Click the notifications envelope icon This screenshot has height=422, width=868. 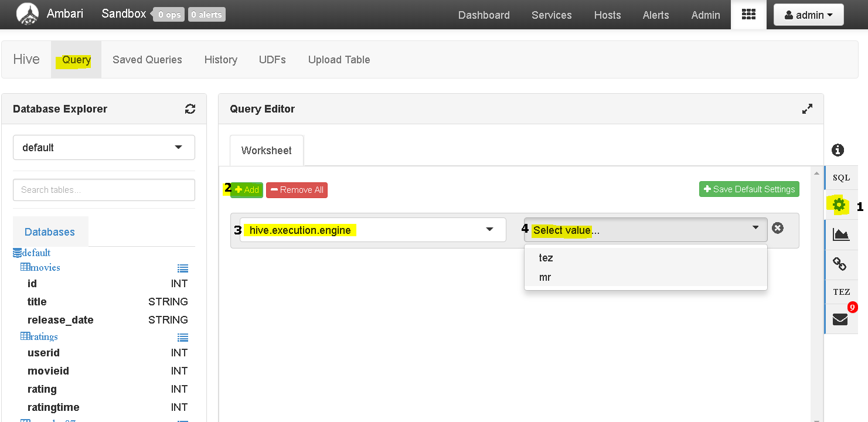840,319
